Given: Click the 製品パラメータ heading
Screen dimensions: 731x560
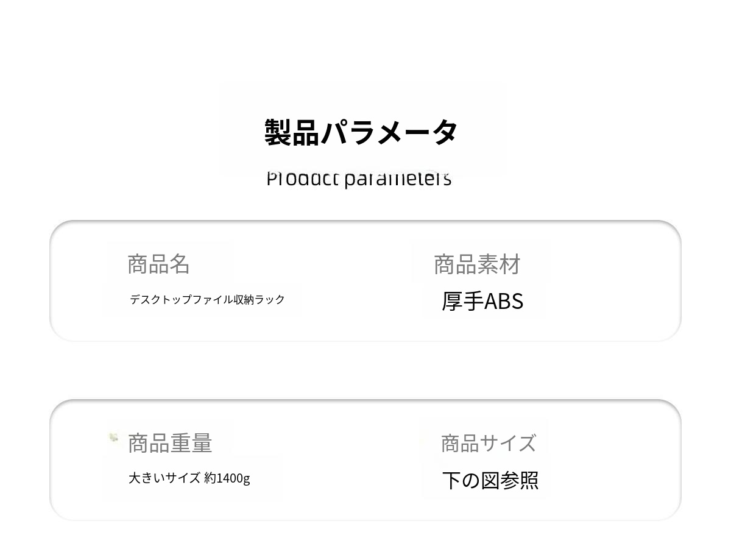Looking at the screenshot, I should tap(361, 132).
